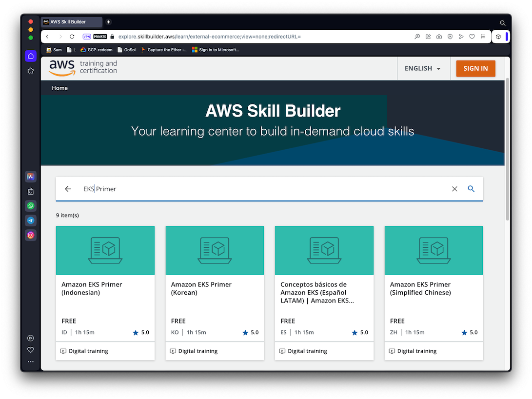Open Amazon EKS Primer (Indonesian) thumbnail
This screenshot has height=399, width=532.
click(x=105, y=250)
